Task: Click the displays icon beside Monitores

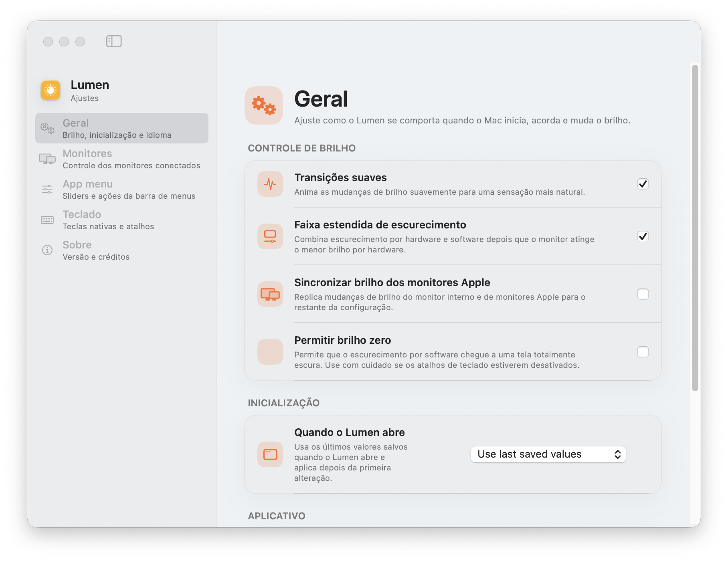Action: click(x=47, y=159)
